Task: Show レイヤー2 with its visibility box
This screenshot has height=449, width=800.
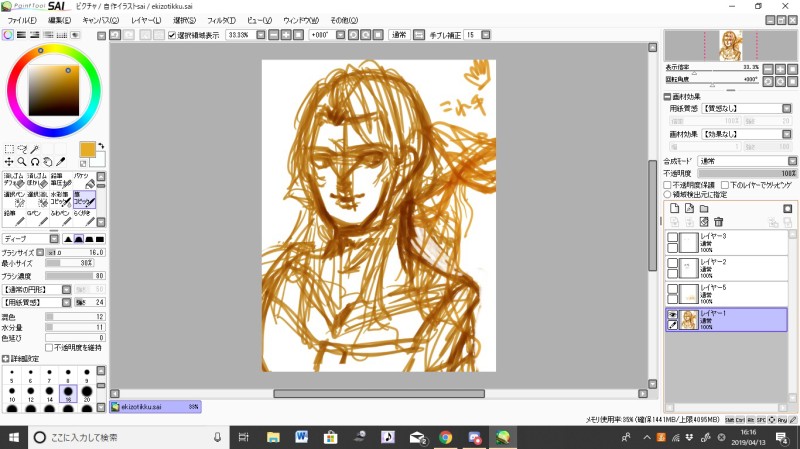Action: click(x=672, y=263)
